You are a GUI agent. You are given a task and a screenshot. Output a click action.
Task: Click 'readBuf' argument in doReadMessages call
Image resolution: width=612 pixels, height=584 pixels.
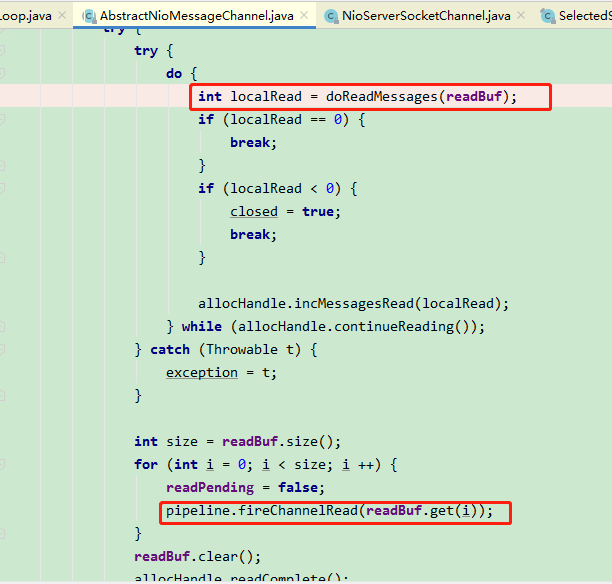473,96
